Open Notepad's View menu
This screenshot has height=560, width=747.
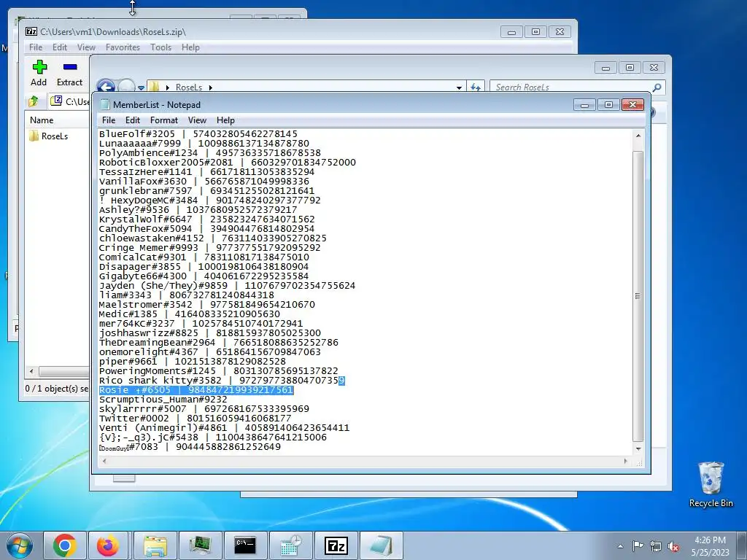[x=197, y=120]
